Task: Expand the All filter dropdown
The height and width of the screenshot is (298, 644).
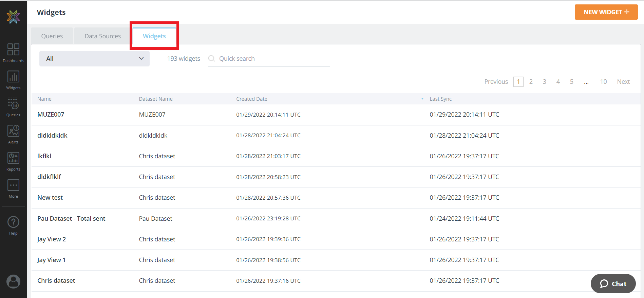Action: point(94,59)
